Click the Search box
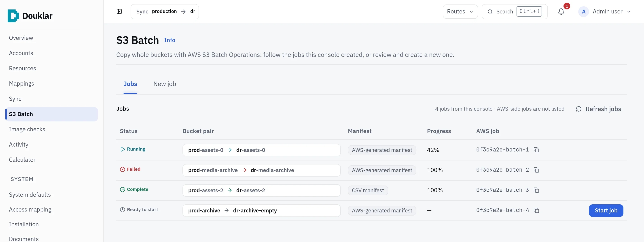Viewport: 644px width, 242px height. tap(515, 11)
